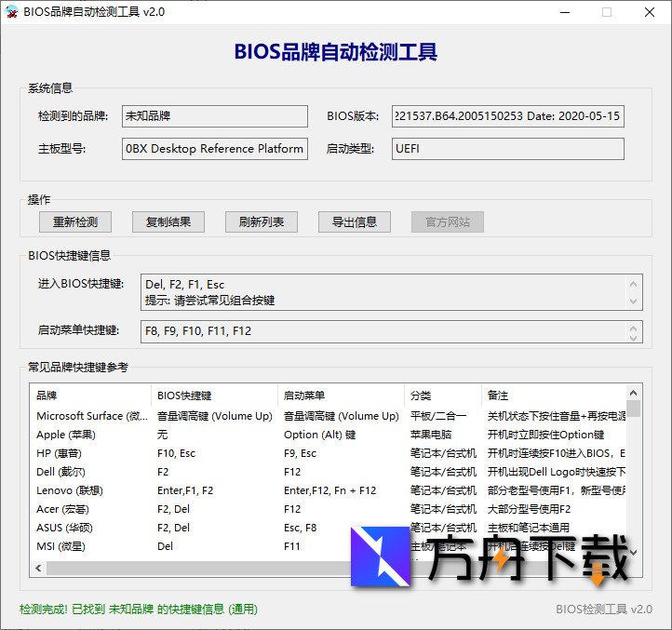The height and width of the screenshot is (630, 672).
Task: Select the Dell (戴尔) row
Action: (x=328, y=472)
